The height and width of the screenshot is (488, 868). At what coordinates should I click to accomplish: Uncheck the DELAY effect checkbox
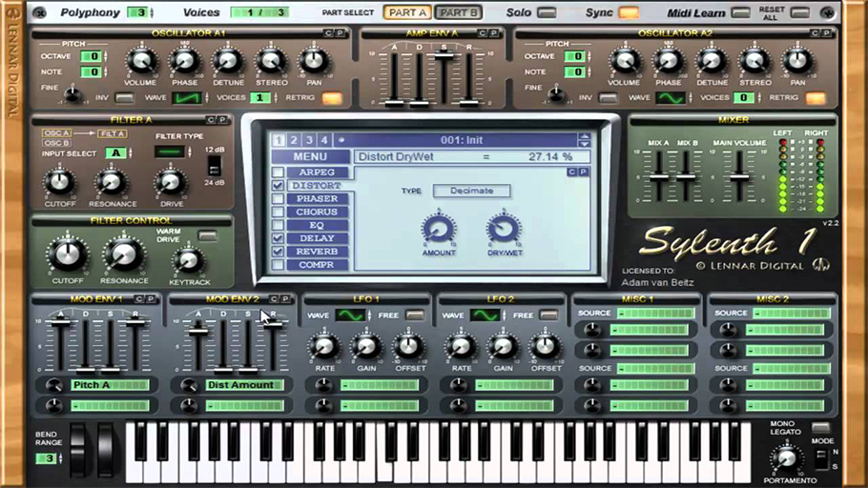[278, 238]
